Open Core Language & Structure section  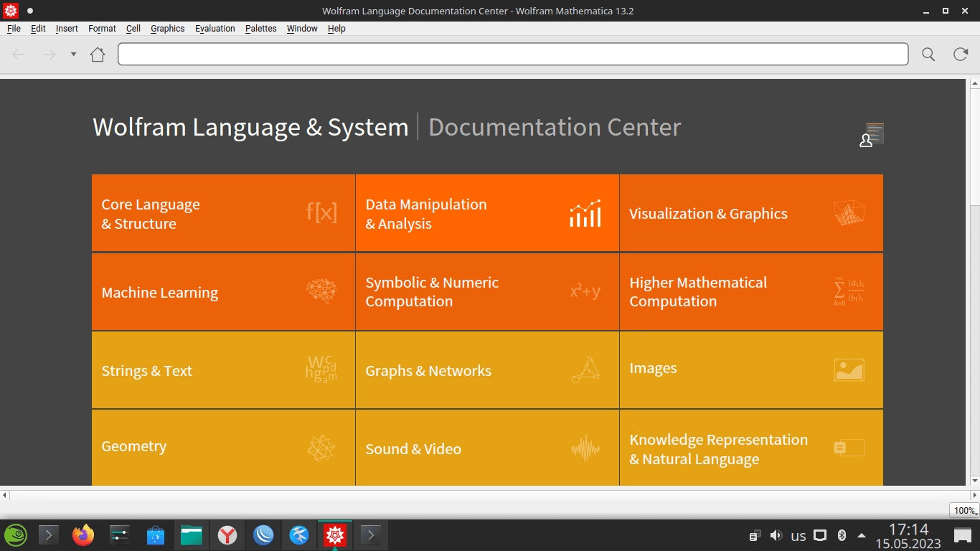[x=223, y=213]
